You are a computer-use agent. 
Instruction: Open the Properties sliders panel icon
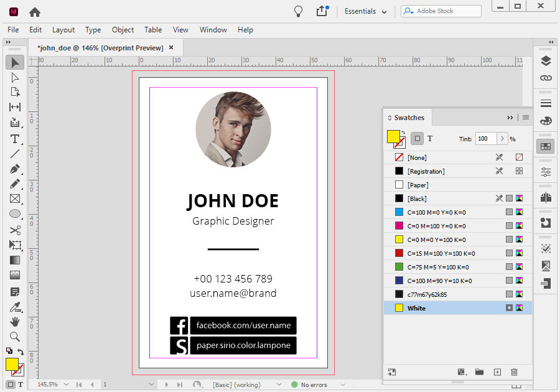click(546, 172)
